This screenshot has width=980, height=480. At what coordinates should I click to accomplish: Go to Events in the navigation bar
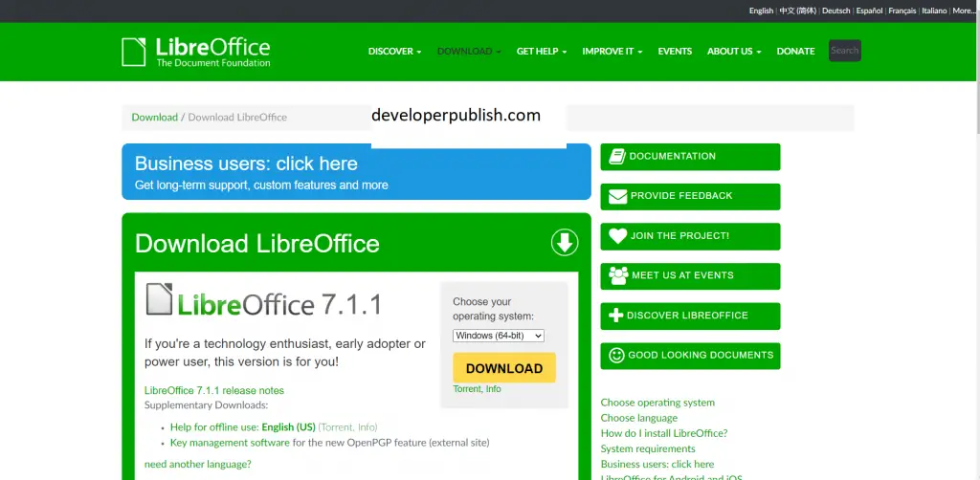click(x=675, y=52)
